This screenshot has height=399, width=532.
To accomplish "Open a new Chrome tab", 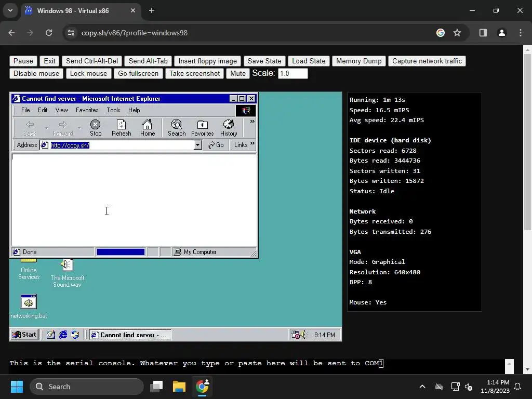I will 152,10.
